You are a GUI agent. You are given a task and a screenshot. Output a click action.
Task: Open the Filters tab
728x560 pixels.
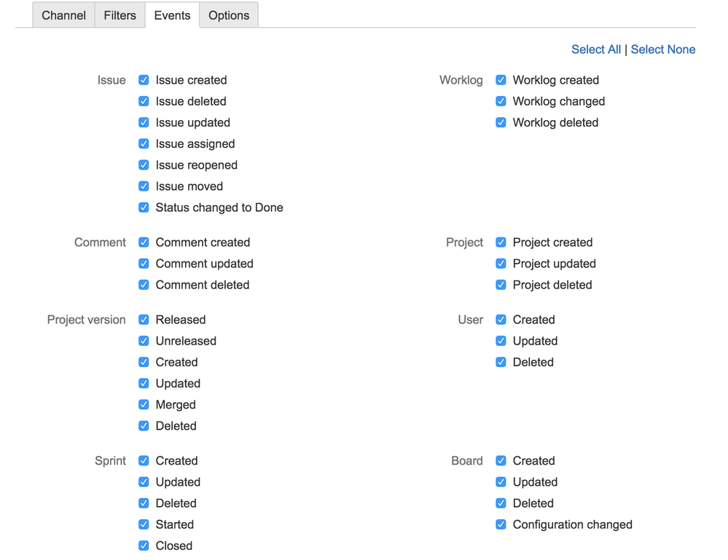(x=120, y=15)
